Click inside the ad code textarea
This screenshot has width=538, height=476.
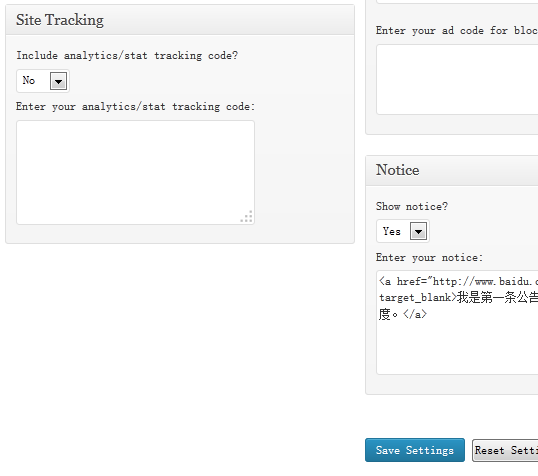point(457,79)
